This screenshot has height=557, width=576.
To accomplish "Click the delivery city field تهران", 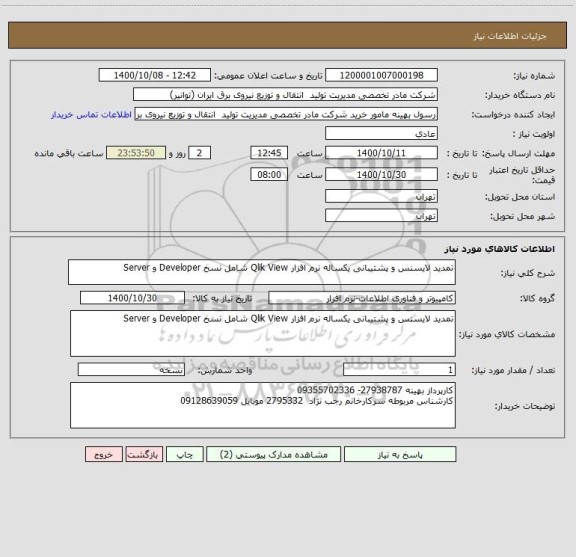I will [x=381, y=216].
